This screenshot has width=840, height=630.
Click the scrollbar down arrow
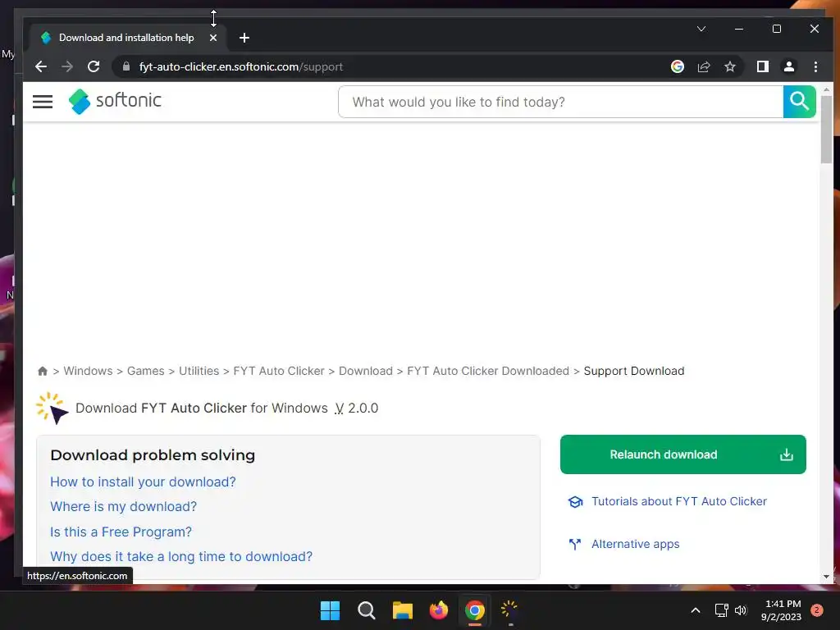click(826, 577)
